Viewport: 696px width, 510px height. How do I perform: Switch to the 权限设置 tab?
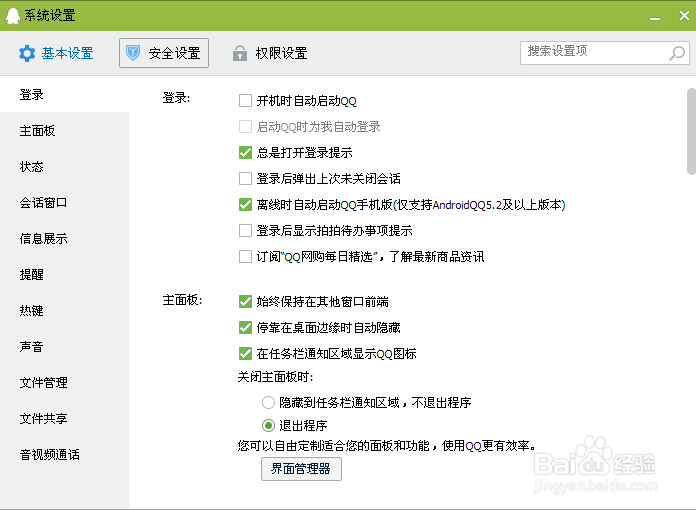tap(270, 53)
